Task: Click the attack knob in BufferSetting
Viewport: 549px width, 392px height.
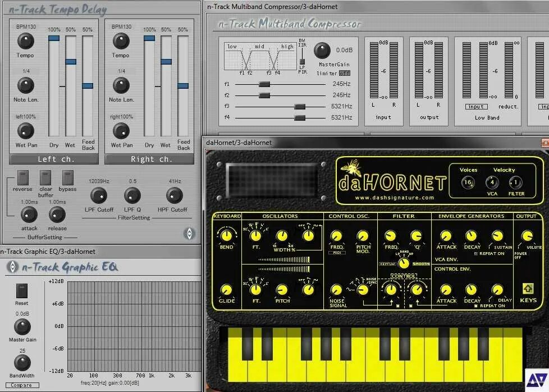Action: [29, 215]
